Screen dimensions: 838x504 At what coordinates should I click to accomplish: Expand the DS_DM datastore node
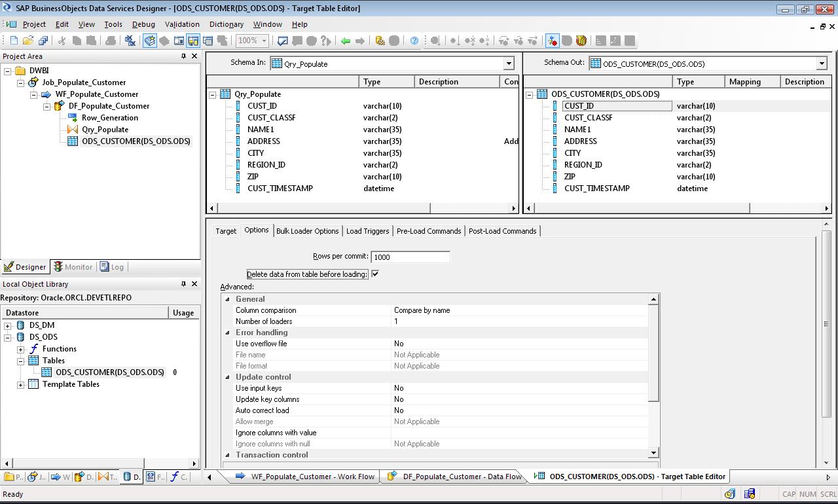click(7, 325)
